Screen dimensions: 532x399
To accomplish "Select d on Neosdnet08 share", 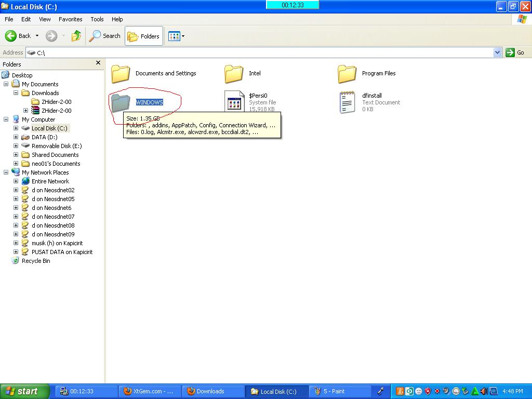I will pos(53,225).
